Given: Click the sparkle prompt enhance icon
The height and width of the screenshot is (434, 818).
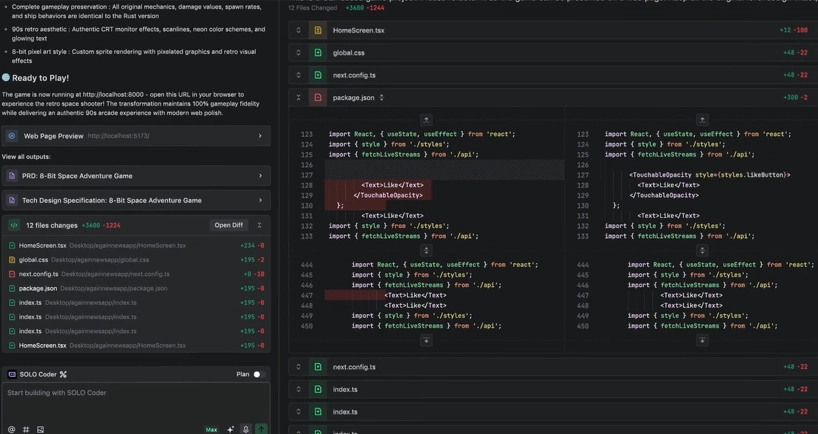Looking at the screenshot, I should [230, 429].
